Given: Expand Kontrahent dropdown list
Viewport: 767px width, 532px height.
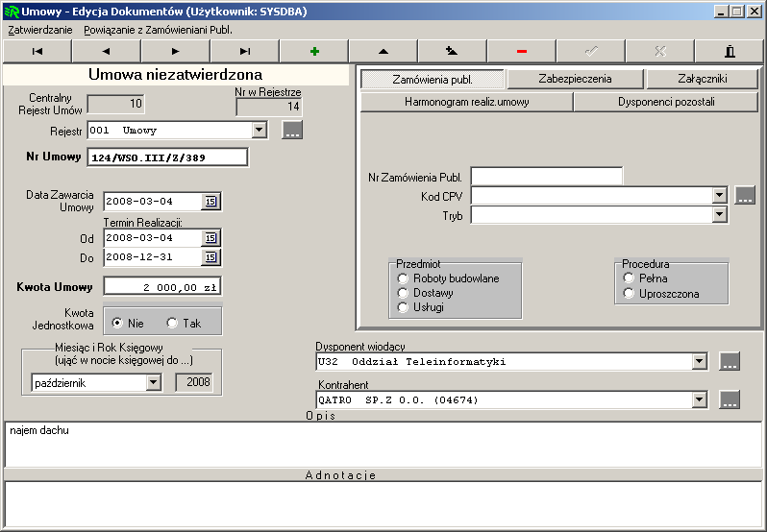Looking at the screenshot, I should click(700, 400).
